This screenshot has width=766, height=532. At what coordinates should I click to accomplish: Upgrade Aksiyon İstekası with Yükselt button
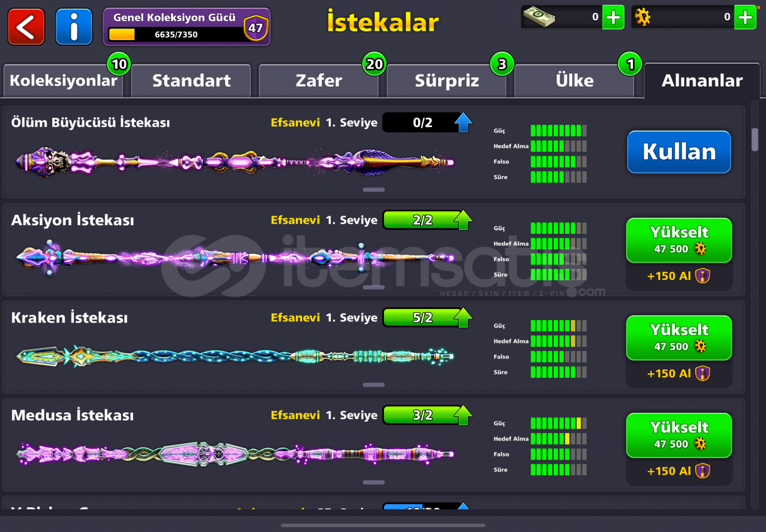click(679, 240)
